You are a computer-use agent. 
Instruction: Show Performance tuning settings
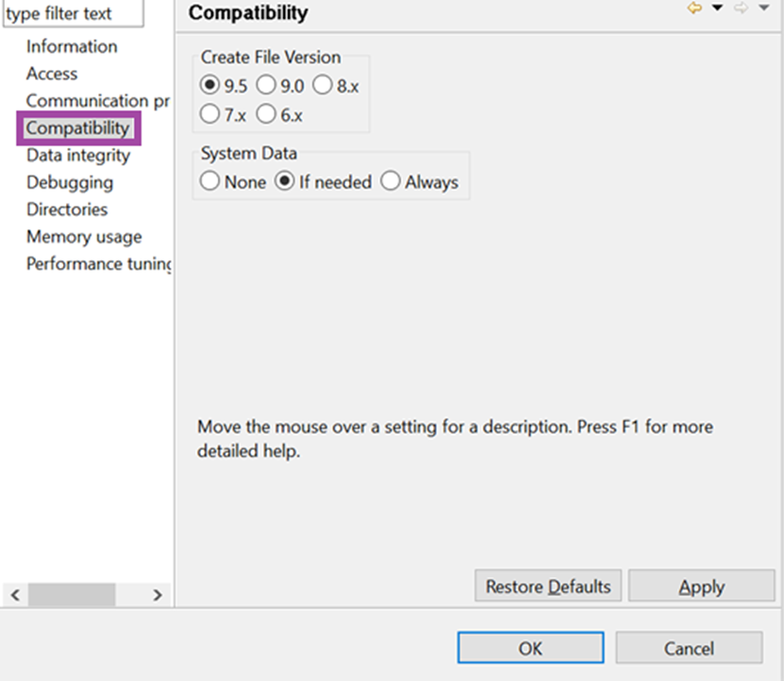click(x=98, y=263)
